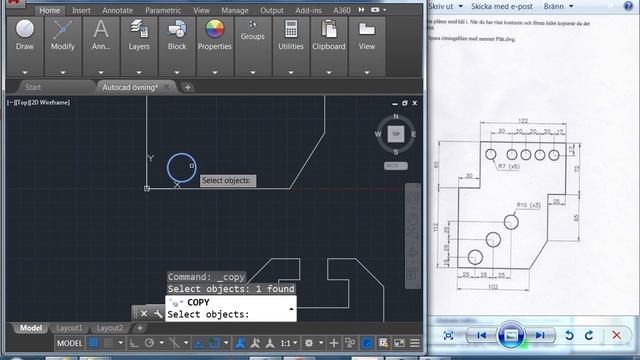Screen dimensions: 640x360
Task: Toggle ortho mode in the status bar
Action: click(x=134, y=343)
